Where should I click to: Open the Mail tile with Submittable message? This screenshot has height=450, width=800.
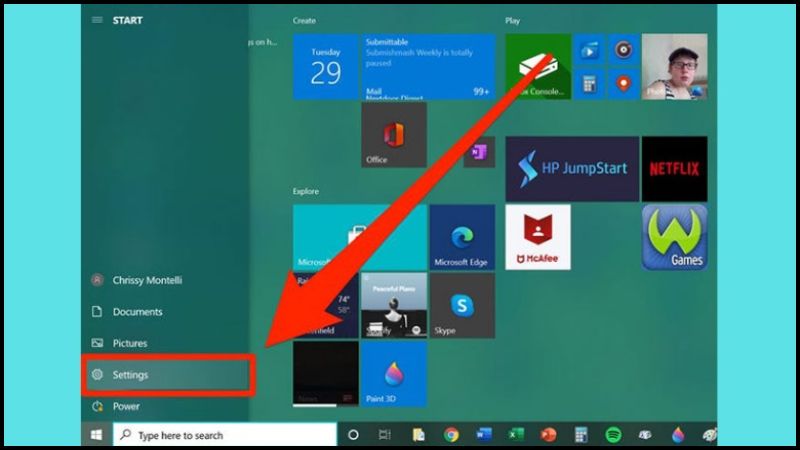[x=429, y=67]
